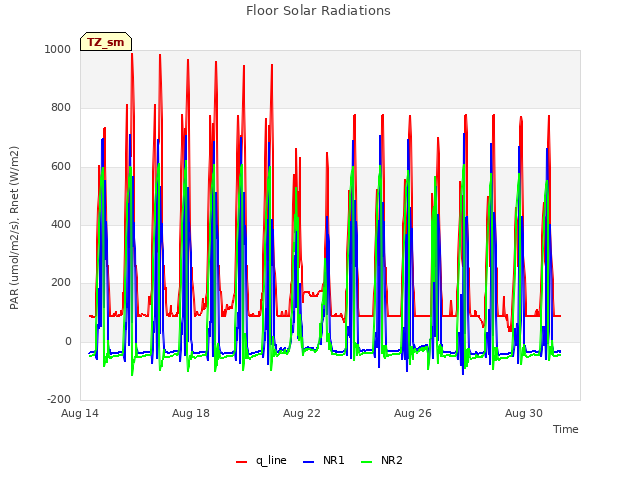
Task: Click the Aug 26 x-axis tick label
Action: tap(413, 413)
